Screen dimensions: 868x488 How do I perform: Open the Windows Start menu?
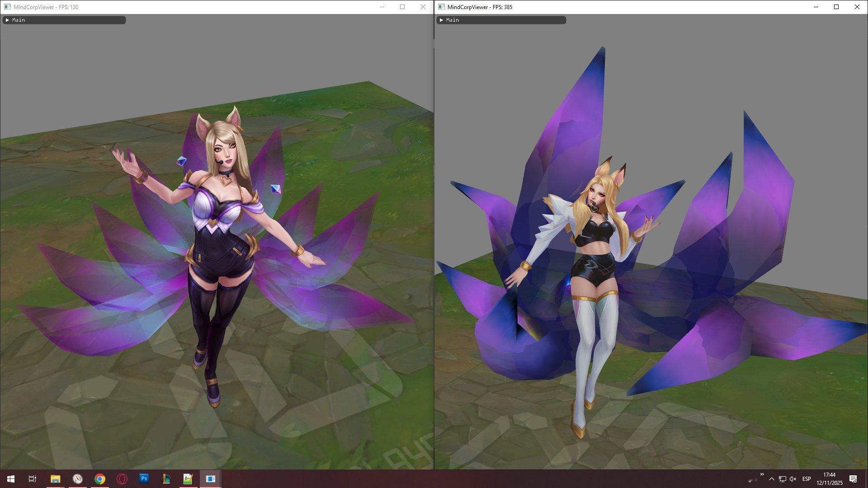point(11,479)
